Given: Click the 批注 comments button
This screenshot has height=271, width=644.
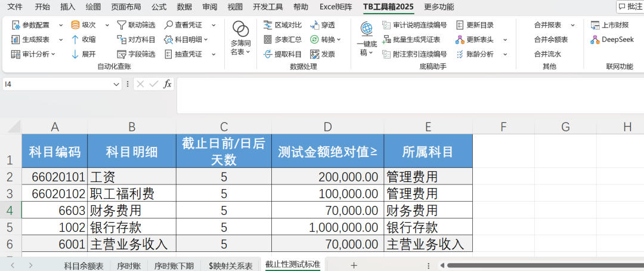Looking at the screenshot, I should click(630, 7).
